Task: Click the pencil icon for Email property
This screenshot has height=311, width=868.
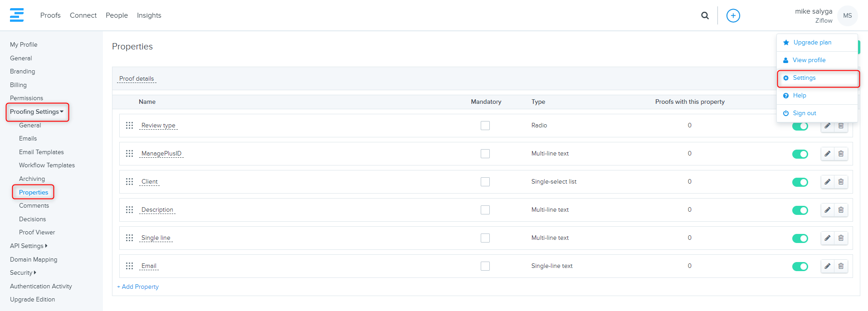Action: coord(828,266)
